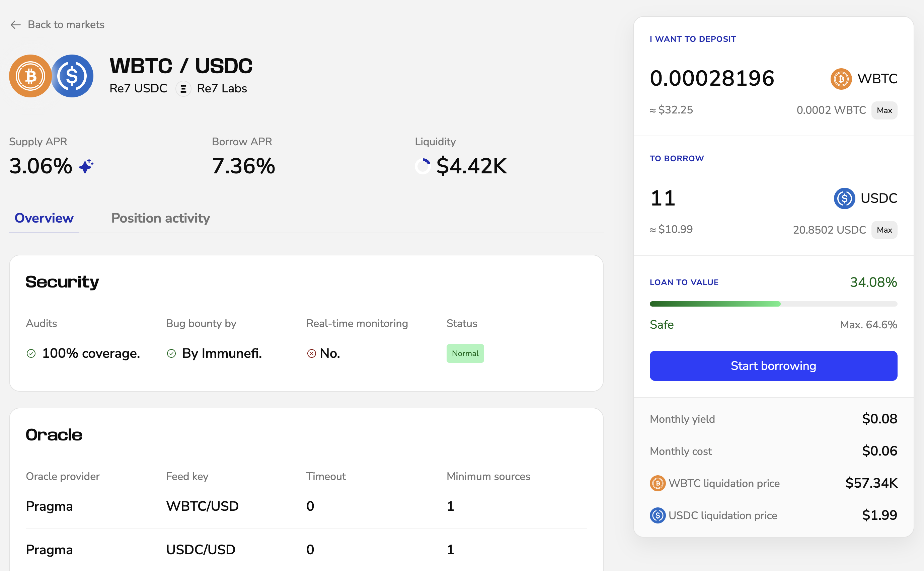Click Max for the USDC borrow amount
This screenshot has width=924, height=571.
pos(884,230)
